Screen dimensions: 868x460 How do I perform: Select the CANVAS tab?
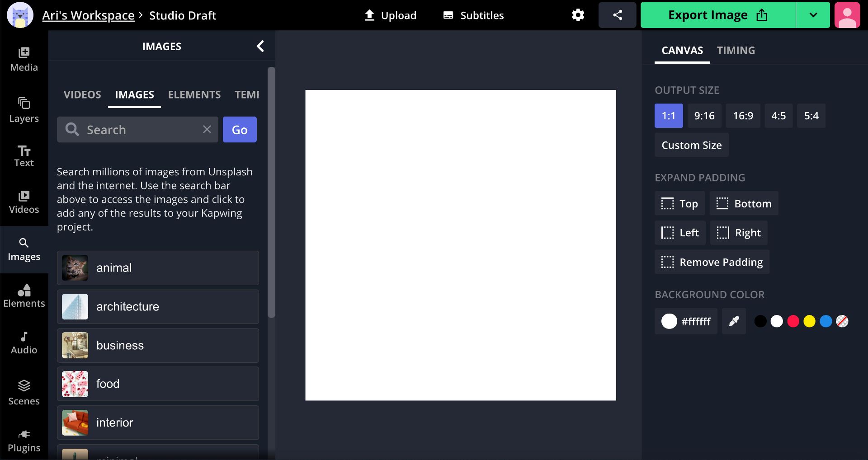pos(682,50)
